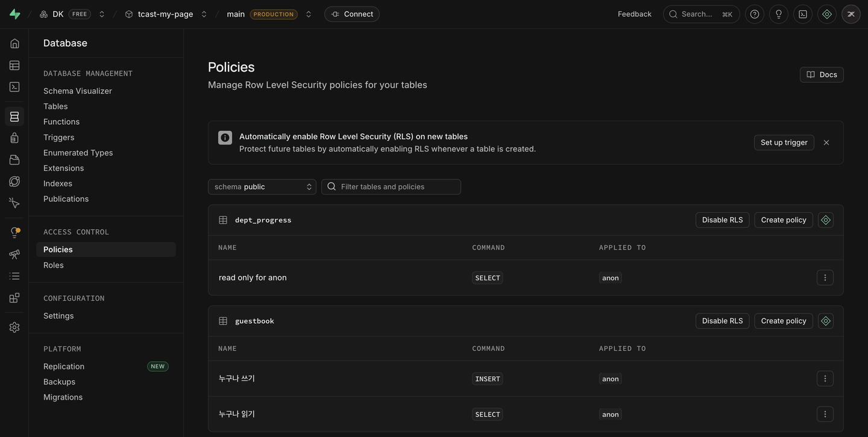Open Roles under Access Control

[x=54, y=265]
